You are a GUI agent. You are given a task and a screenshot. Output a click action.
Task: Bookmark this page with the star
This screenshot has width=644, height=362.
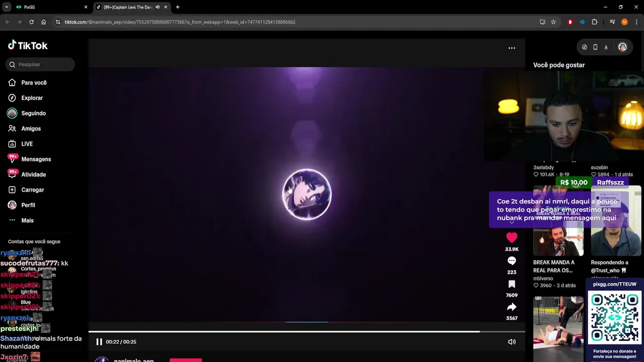click(553, 22)
